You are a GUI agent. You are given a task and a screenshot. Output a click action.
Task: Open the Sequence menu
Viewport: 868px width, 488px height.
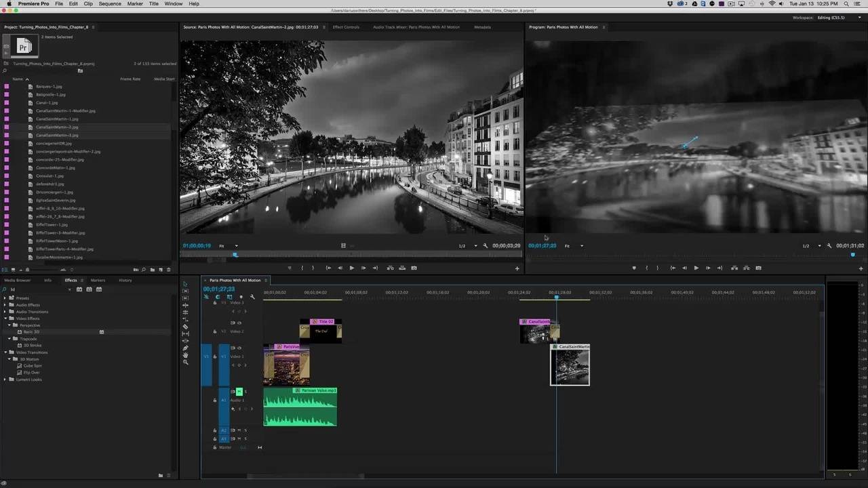click(x=110, y=4)
